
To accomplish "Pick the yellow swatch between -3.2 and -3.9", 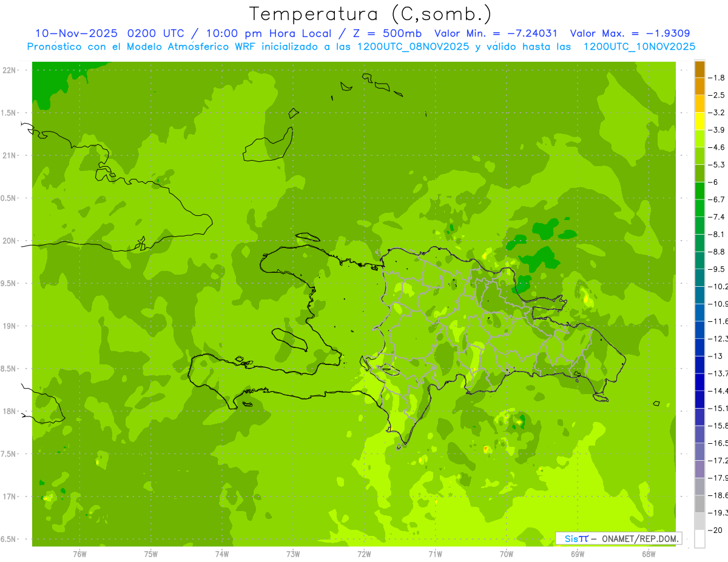I will point(699,121).
